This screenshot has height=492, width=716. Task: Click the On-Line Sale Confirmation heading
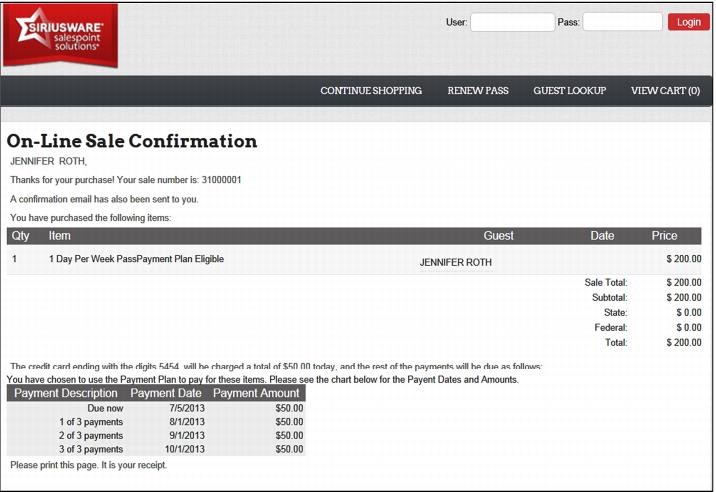pos(132,141)
